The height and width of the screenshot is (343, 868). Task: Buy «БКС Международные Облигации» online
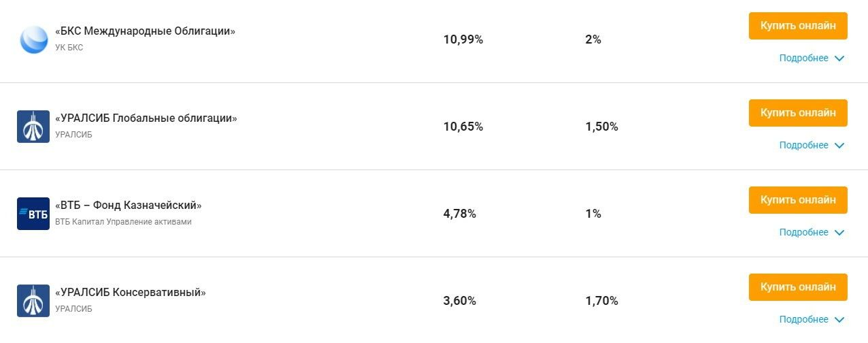[798, 26]
